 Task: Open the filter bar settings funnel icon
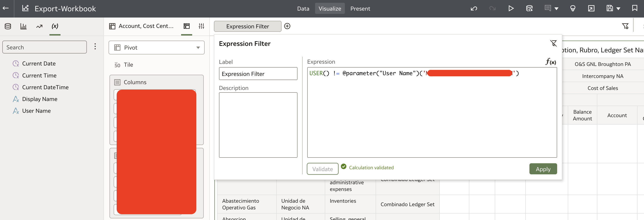[x=625, y=26]
